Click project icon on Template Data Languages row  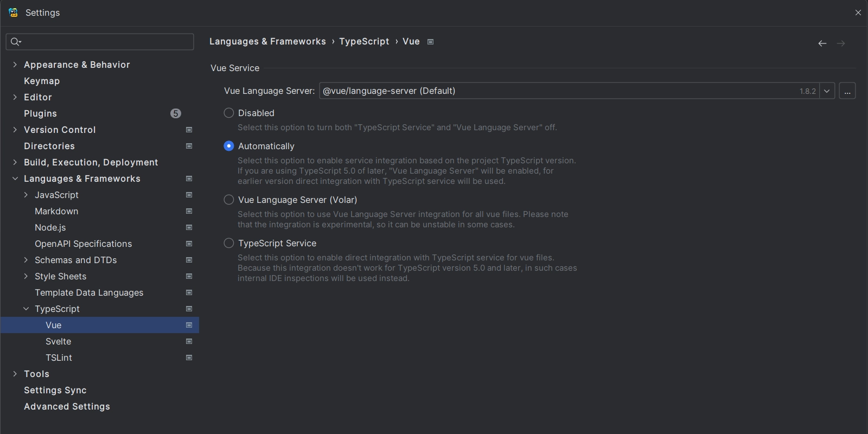[189, 292]
